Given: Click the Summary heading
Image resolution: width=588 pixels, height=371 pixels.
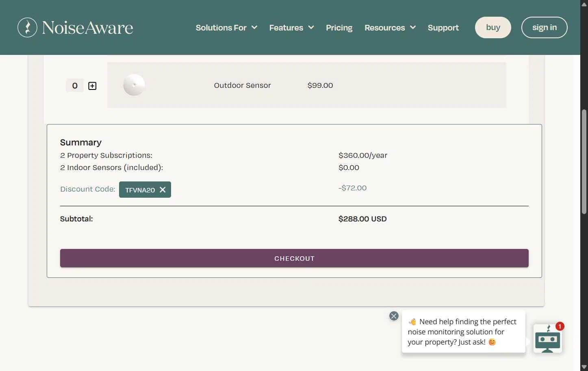Looking at the screenshot, I should pos(81,142).
